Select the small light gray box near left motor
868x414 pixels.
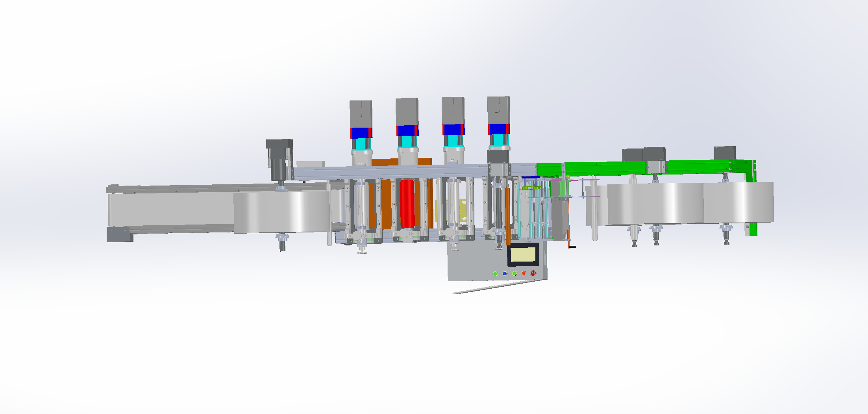(310, 164)
